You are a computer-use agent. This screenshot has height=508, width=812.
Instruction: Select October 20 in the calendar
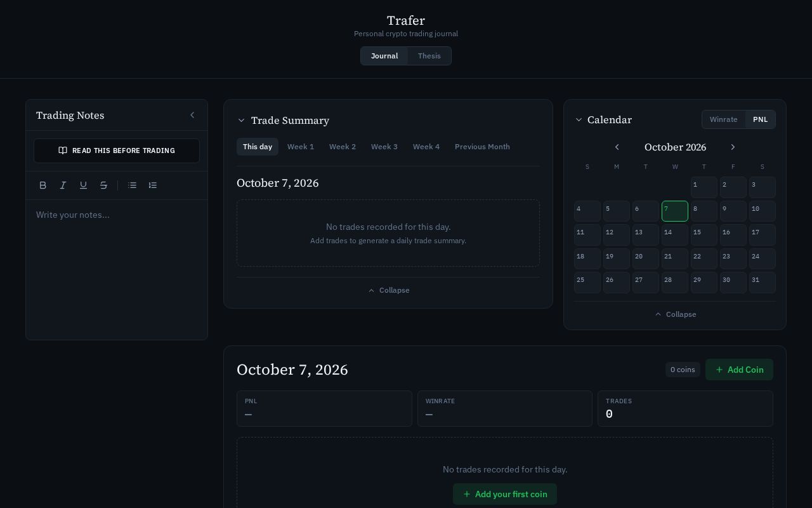[646, 259]
